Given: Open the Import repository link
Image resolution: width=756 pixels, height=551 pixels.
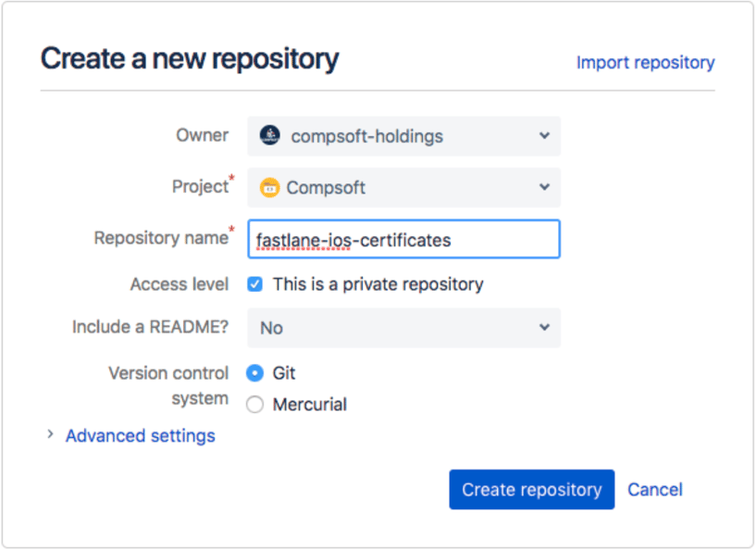Looking at the screenshot, I should pyautogui.click(x=645, y=63).
